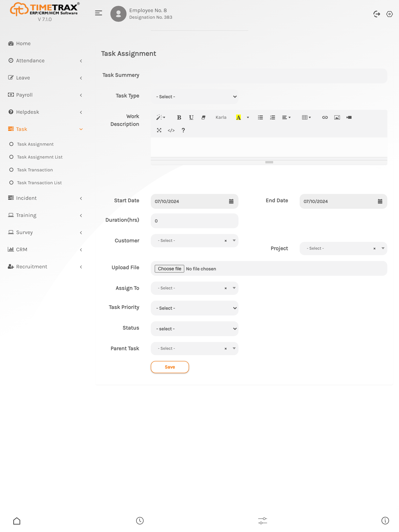
Task: Open the editor help question mark
Action: tap(183, 130)
